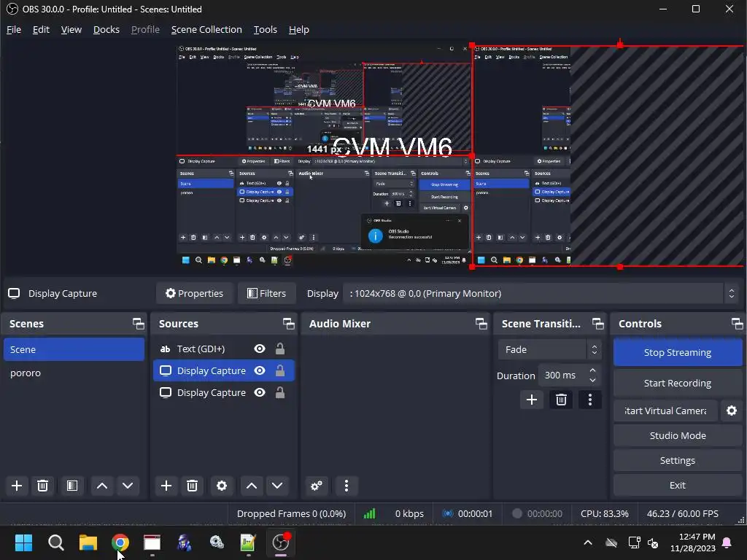
Task: Toggle visibility of selected Display Capture source
Action: tap(260, 370)
